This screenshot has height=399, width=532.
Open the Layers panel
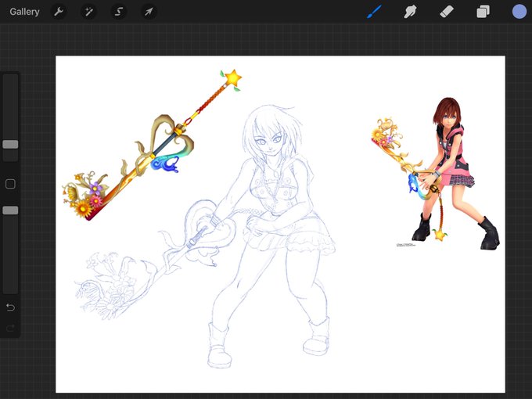tap(483, 12)
